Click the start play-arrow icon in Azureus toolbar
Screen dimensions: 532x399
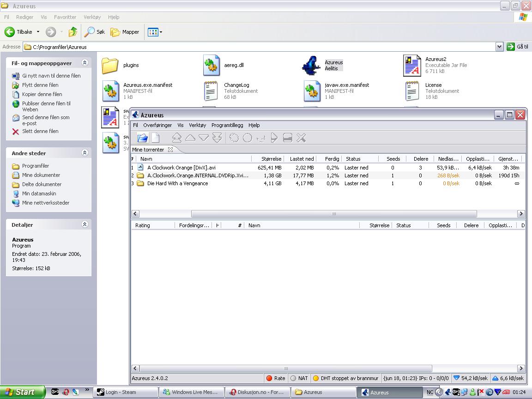pyautogui.click(x=274, y=138)
